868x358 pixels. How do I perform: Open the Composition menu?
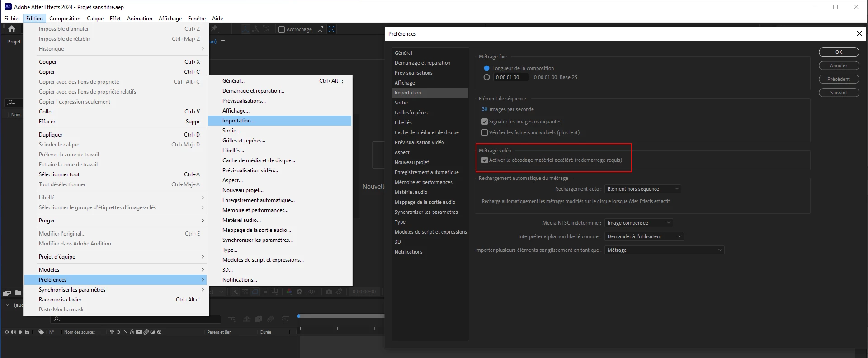pos(65,19)
